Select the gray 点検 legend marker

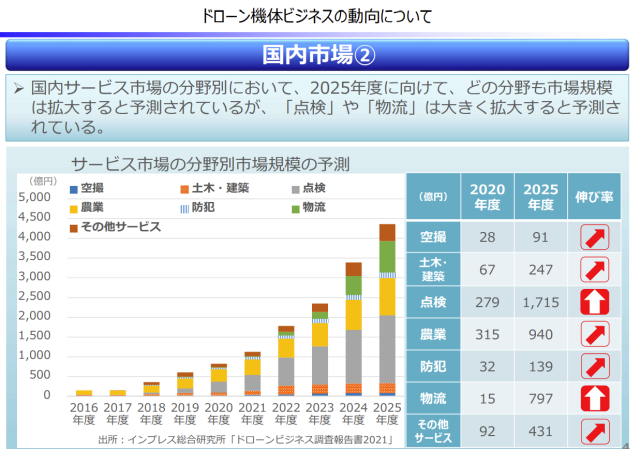click(x=295, y=189)
